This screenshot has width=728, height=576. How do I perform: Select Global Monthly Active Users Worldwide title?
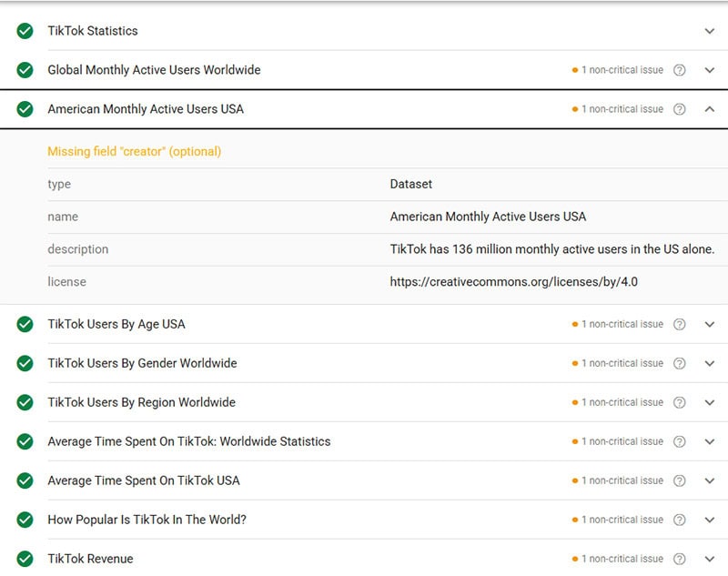coord(154,70)
